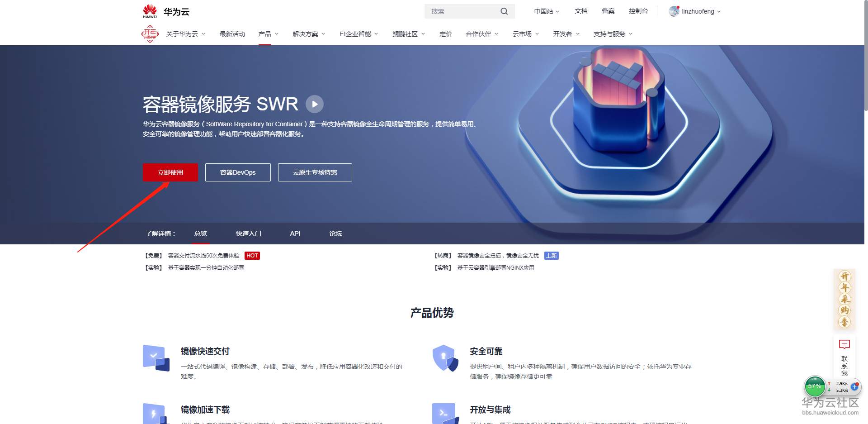Image resolution: width=868 pixels, height=424 pixels.
Task: Click the blue plus widget icon
Action: (854, 387)
